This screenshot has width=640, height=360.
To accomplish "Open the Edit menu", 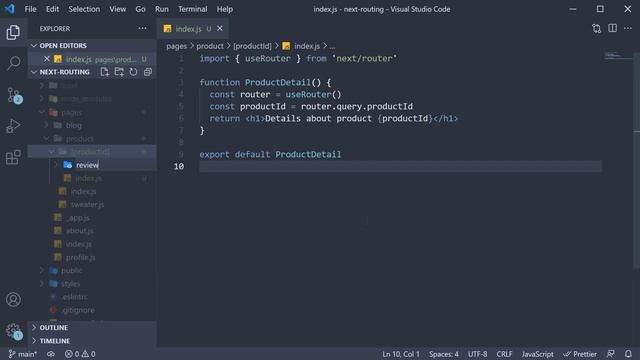I will coord(52,9).
